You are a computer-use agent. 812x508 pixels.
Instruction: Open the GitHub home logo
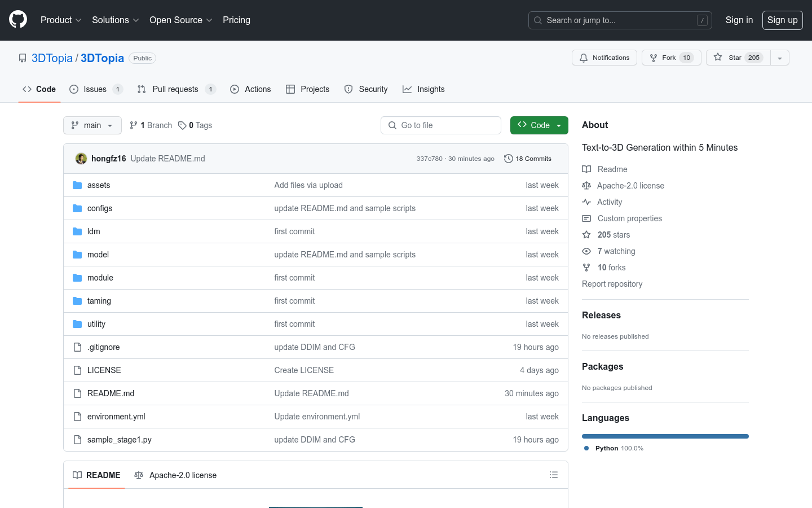click(18, 20)
